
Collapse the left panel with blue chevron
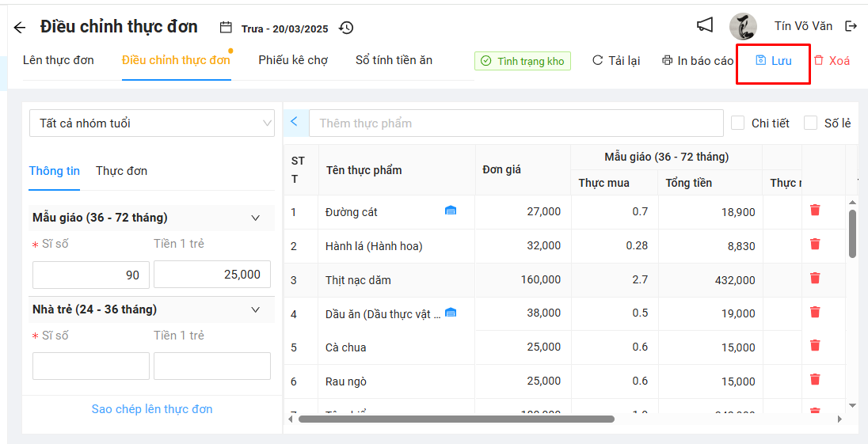294,122
